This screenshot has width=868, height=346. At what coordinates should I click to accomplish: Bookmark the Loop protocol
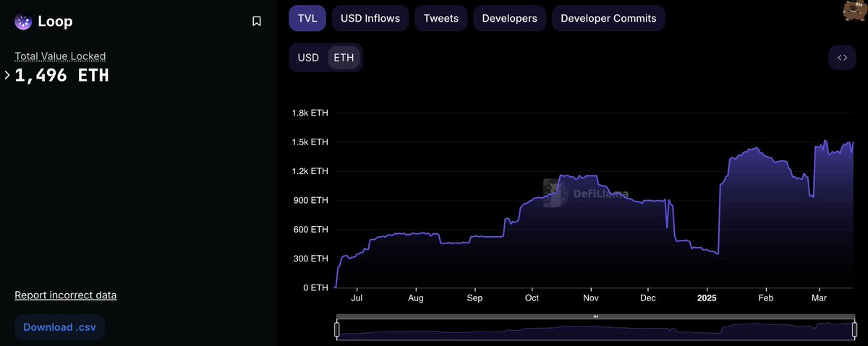click(257, 22)
